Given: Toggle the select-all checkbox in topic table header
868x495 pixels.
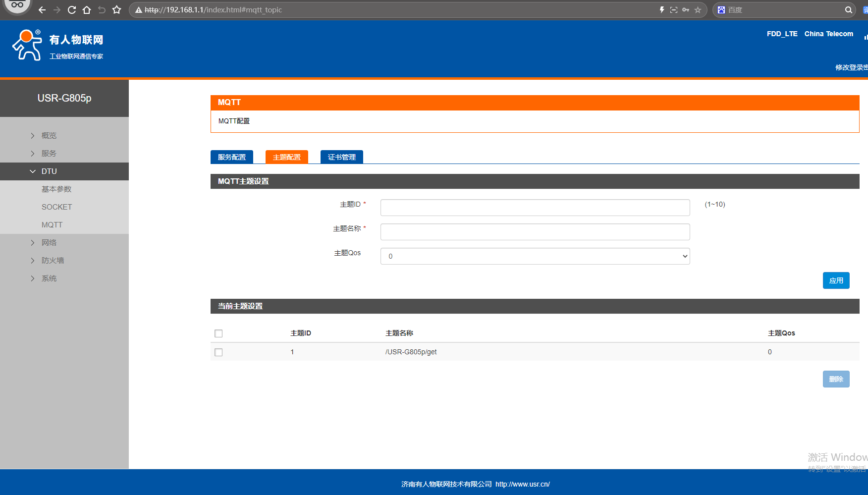Looking at the screenshot, I should [x=218, y=333].
